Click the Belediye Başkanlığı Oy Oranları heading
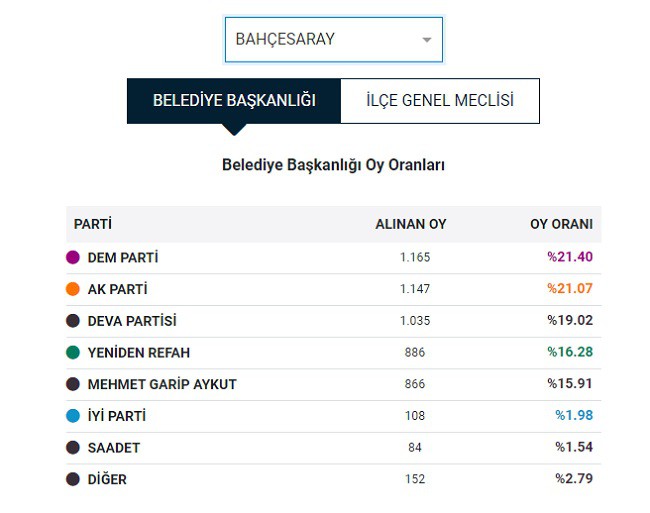This screenshot has height=513, width=650. tap(333, 165)
